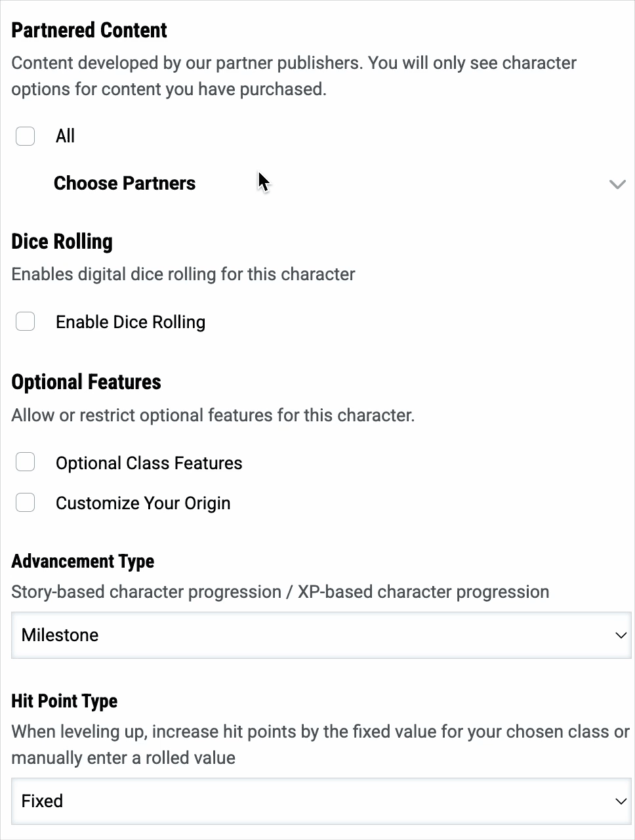The height and width of the screenshot is (840, 635).
Task: Click the Enable Dice Rolling label
Action: (131, 322)
